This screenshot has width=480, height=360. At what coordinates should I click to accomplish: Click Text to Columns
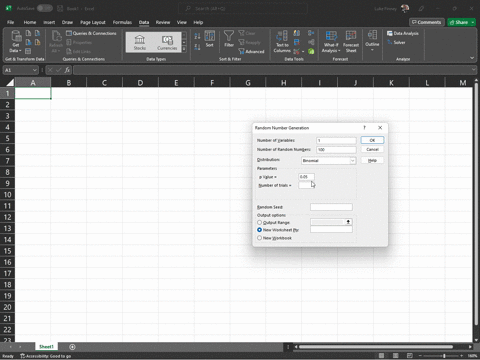[282, 42]
